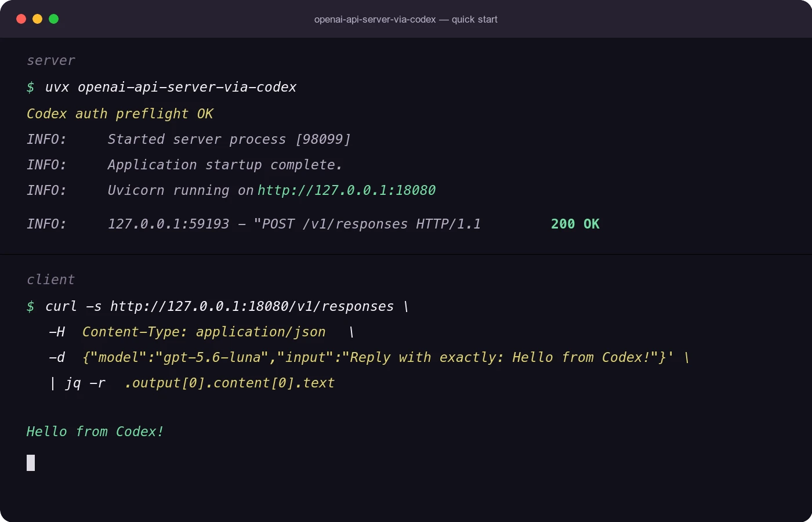Image resolution: width=812 pixels, height=522 pixels.
Task: Click the 'Hello from Codex!' output
Action: point(96,432)
